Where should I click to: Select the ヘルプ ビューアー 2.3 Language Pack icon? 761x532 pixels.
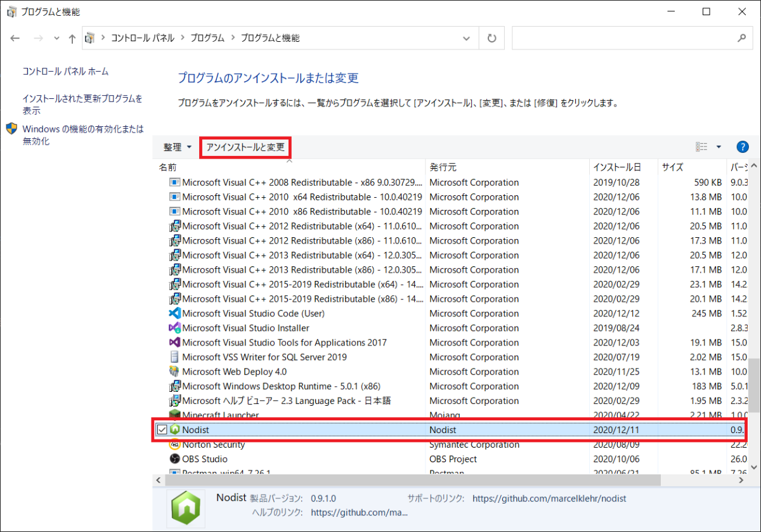175,401
